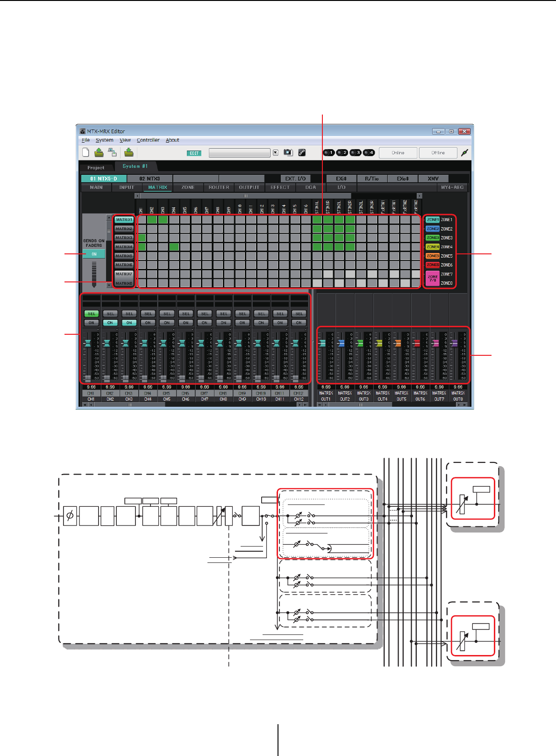The width and height of the screenshot is (556, 756).
Task: Click the Open file icon in toolbar
Action: click(99, 152)
